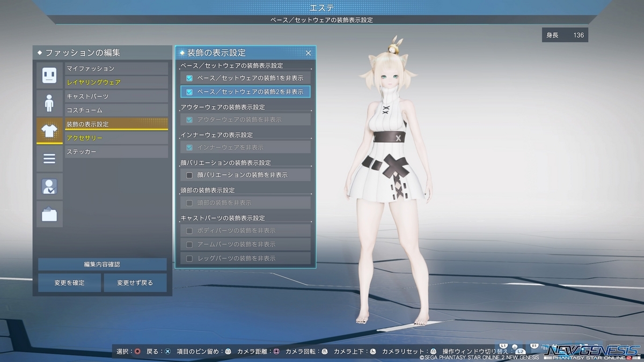Select the clothing t-shirt category icon
Viewport: 644px width, 362px height.
pyautogui.click(x=49, y=131)
